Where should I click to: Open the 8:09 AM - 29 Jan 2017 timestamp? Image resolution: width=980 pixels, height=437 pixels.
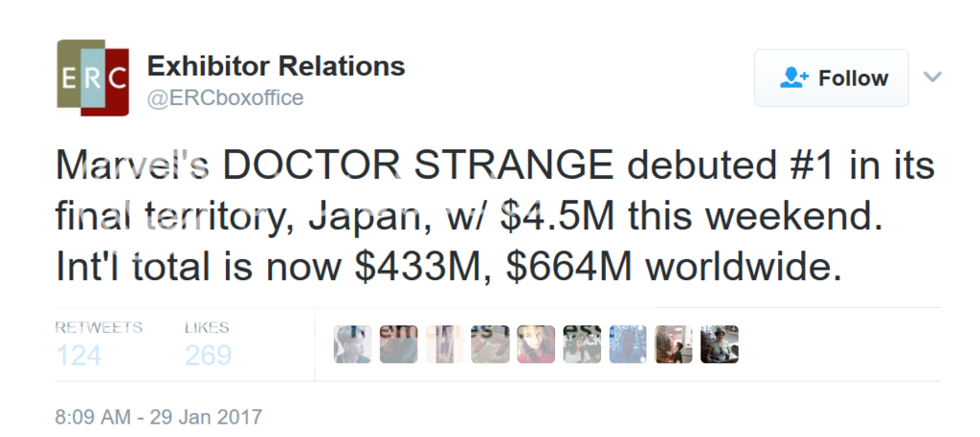coord(158,417)
